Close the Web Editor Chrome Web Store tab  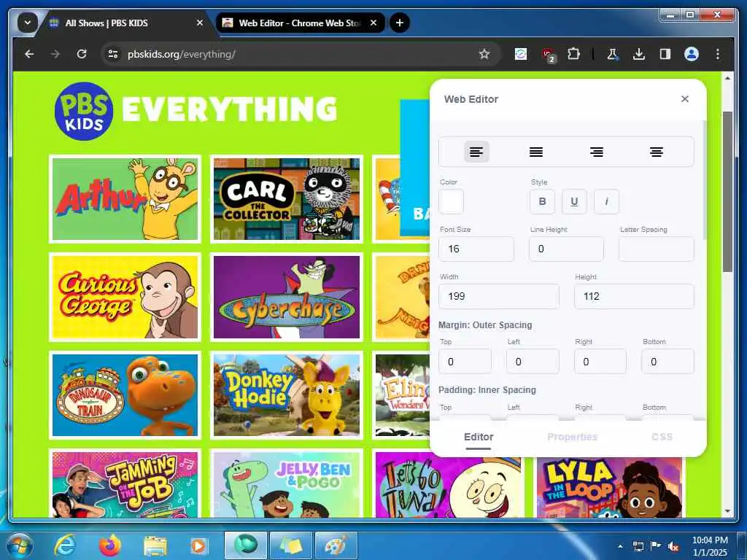[373, 23]
